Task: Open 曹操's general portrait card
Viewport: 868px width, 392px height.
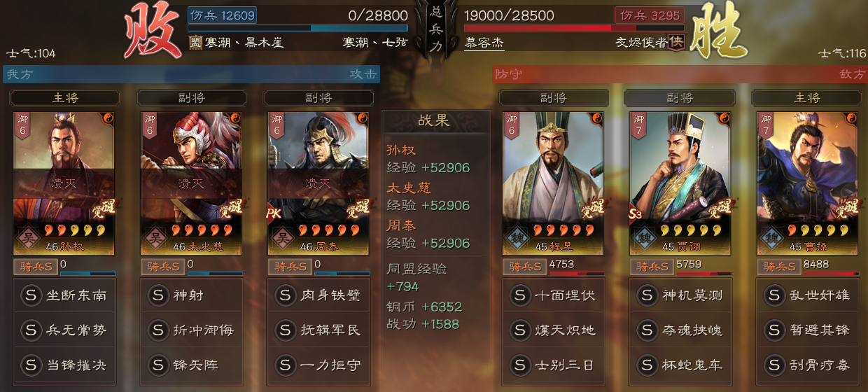Action: tap(807, 183)
